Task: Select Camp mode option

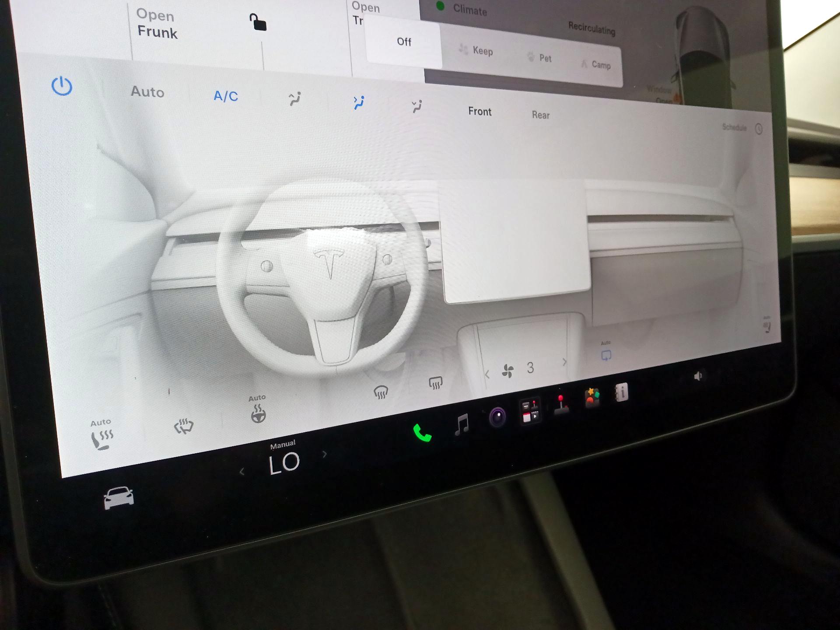Action: 596,64
